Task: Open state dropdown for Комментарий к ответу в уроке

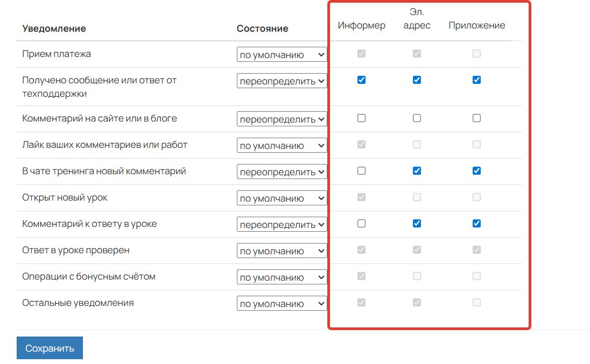Action: (282, 224)
